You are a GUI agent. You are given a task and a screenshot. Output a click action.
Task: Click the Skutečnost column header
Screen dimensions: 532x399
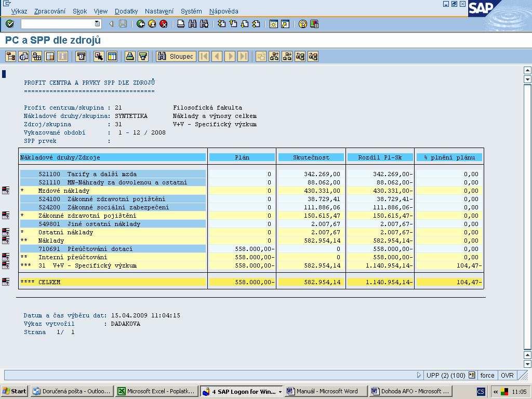[x=311, y=157]
